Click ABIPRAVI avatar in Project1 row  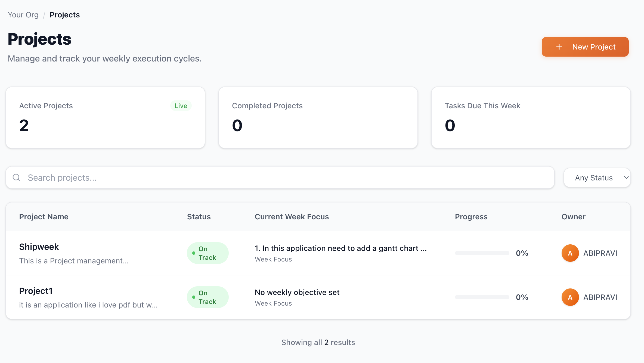click(x=570, y=297)
